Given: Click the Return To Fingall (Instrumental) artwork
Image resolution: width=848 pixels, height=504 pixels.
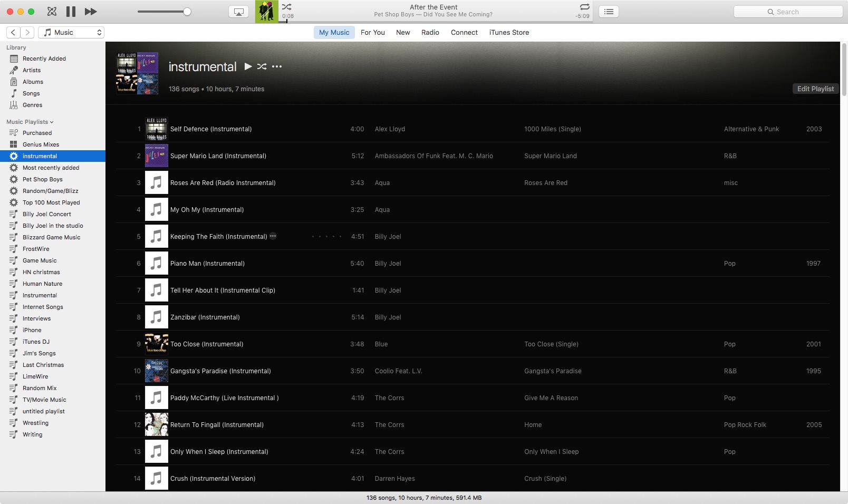Looking at the screenshot, I should coord(157,424).
